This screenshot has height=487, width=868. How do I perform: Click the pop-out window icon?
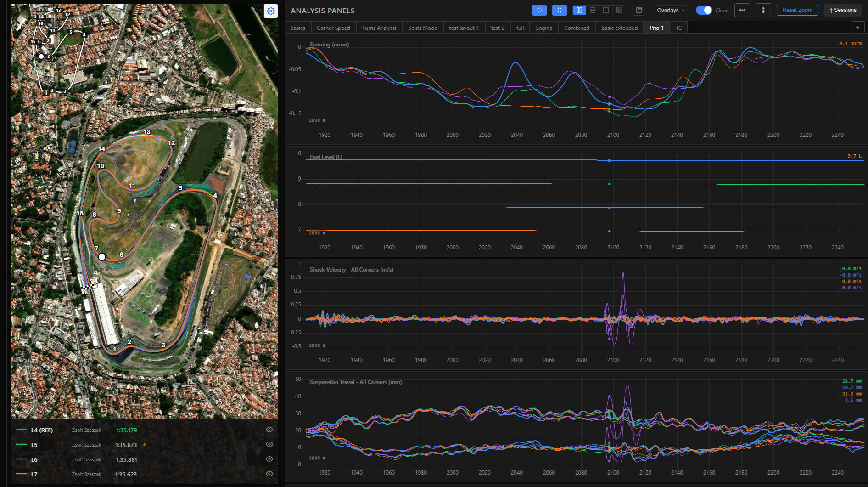point(639,10)
